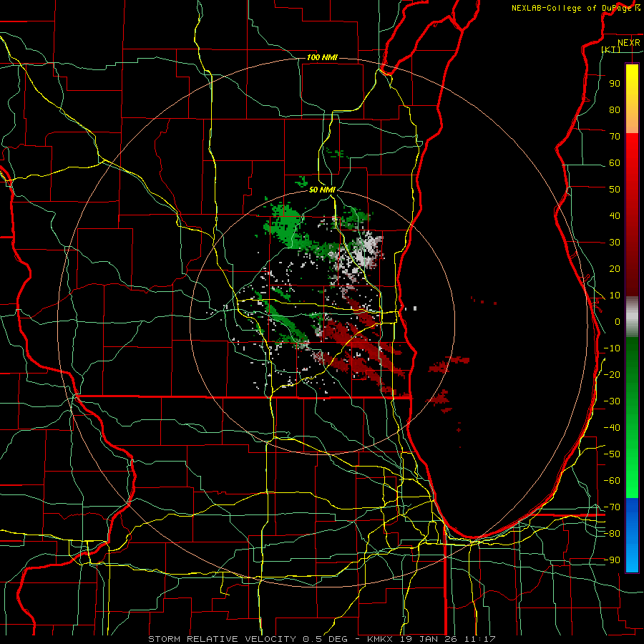Click the positive 90 scale label
The image size is (644, 644).
coord(615,84)
